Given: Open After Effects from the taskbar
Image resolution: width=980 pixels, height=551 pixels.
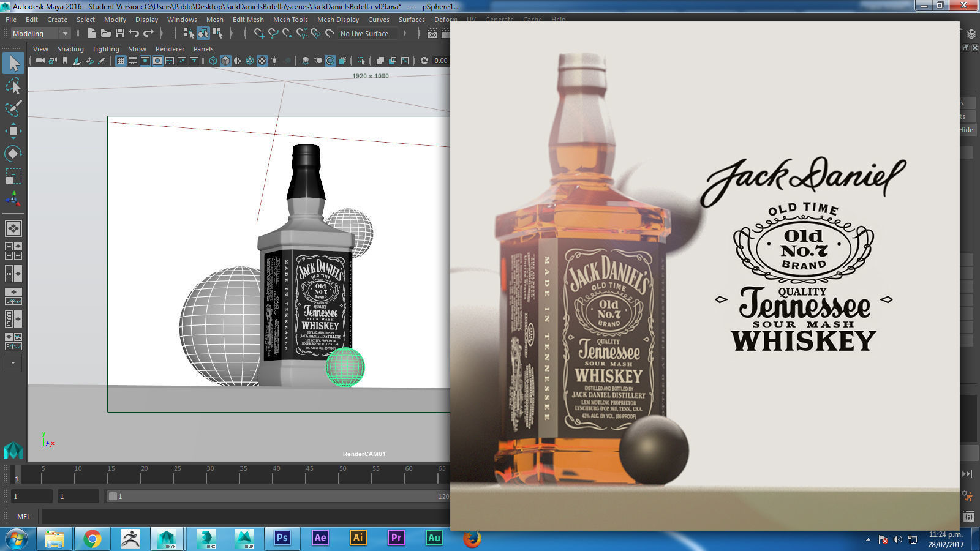Looking at the screenshot, I should pos(320,538).
